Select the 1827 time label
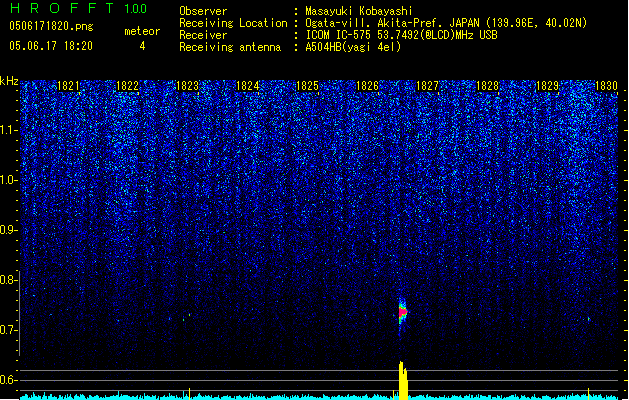The width and height of the screenshot is (629, 400). [x=428, y=86]
